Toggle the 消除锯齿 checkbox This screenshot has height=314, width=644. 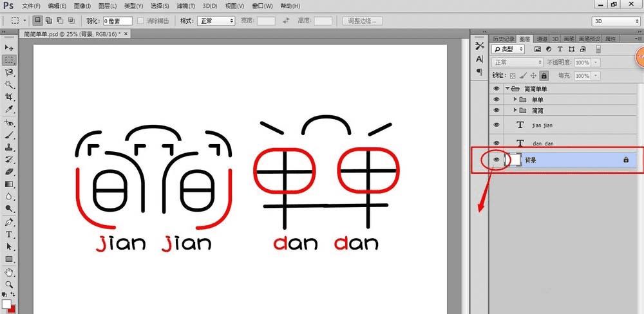(140, 21)
